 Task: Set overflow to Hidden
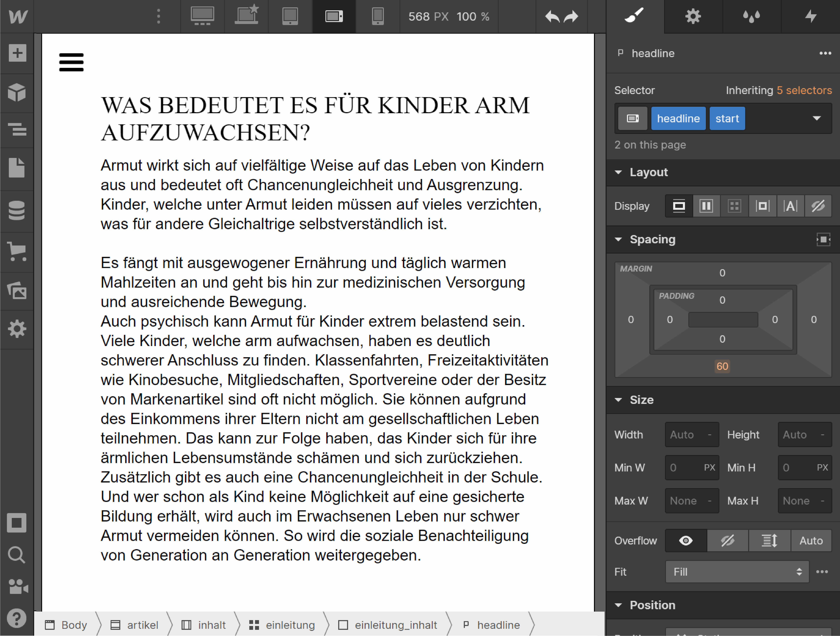pyautogui.click(x=728, y=540)
